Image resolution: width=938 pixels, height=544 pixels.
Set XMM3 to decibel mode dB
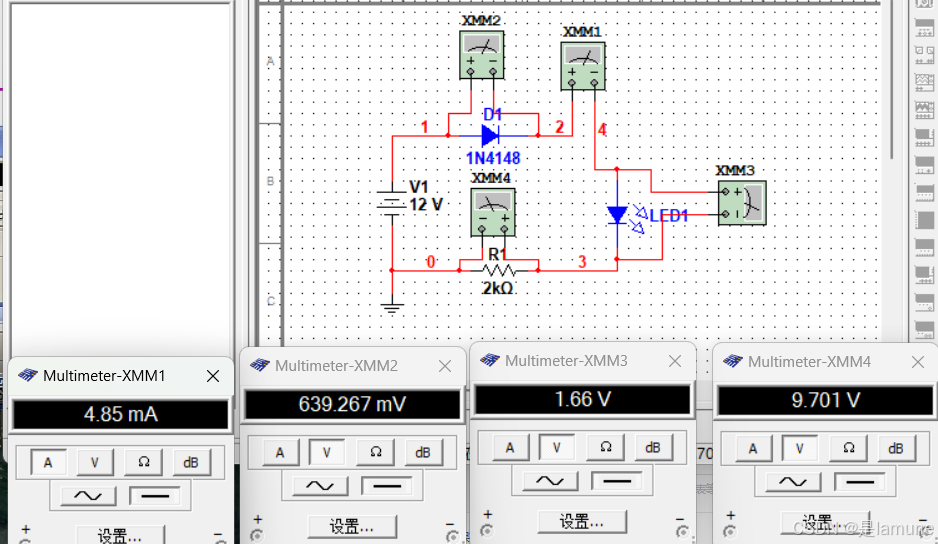653,448
